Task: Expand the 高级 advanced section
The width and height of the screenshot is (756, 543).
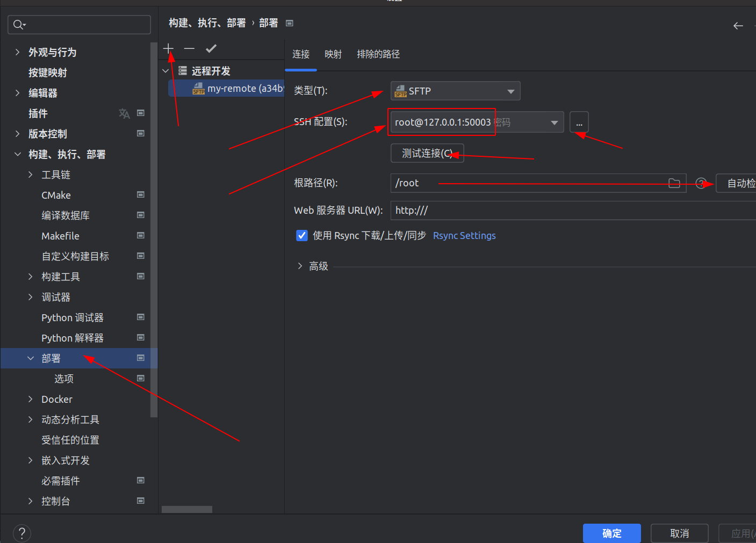Action: [300, 266]
